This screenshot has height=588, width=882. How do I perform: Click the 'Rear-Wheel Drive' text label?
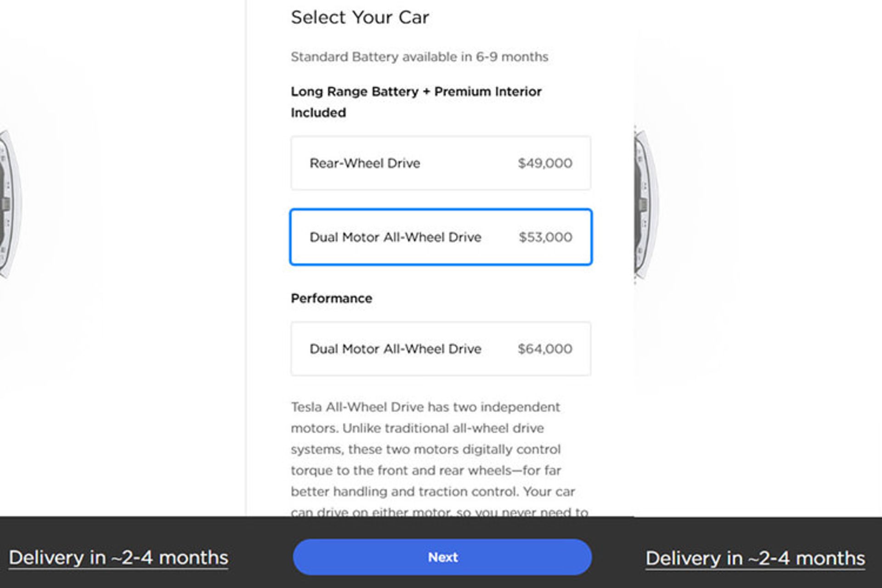pos(365,163)
